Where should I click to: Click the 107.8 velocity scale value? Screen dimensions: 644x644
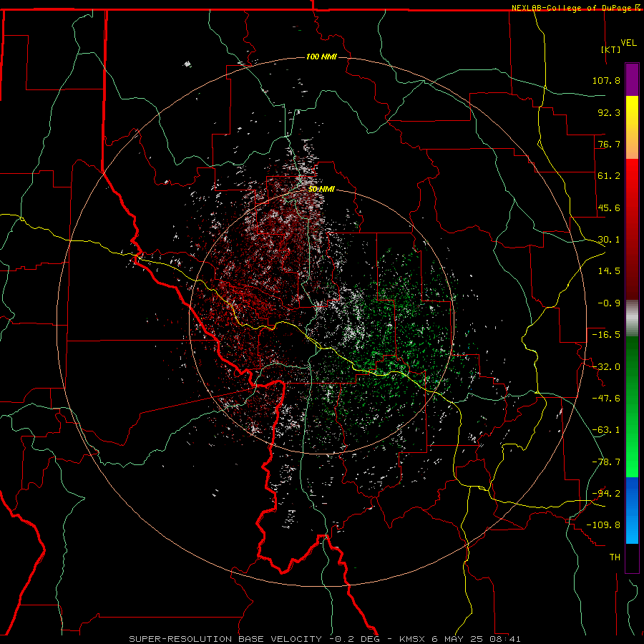(606, 80)
